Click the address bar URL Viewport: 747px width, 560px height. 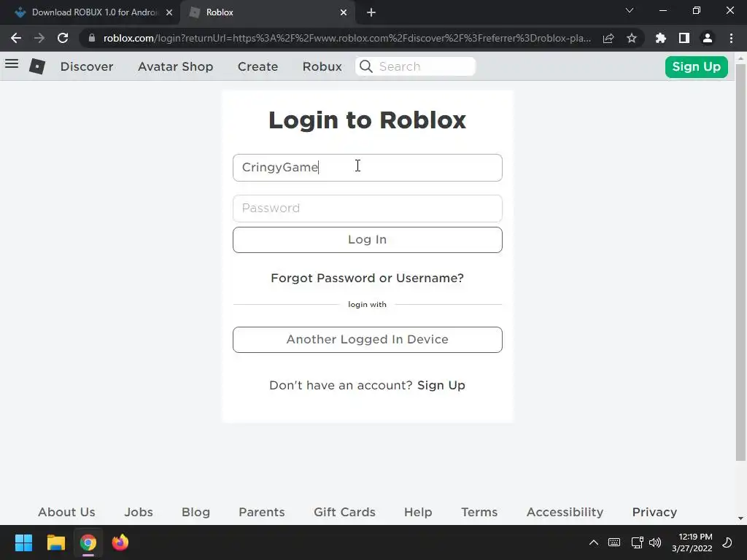pyautogui.click(x=347, y=38)
